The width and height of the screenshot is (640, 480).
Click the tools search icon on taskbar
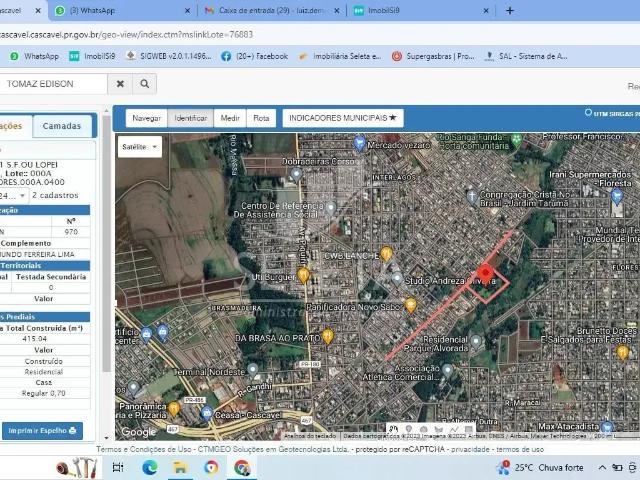click(x=77, y=468)
